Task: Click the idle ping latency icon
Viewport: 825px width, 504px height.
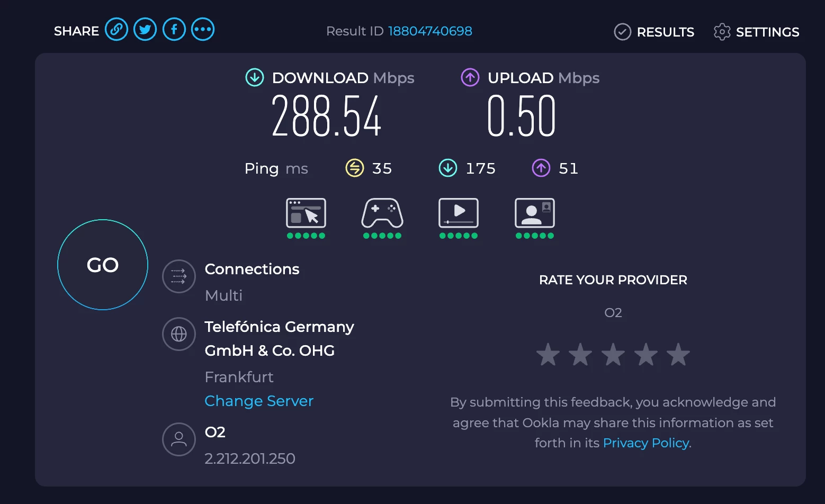Action: tap(355, 168)
